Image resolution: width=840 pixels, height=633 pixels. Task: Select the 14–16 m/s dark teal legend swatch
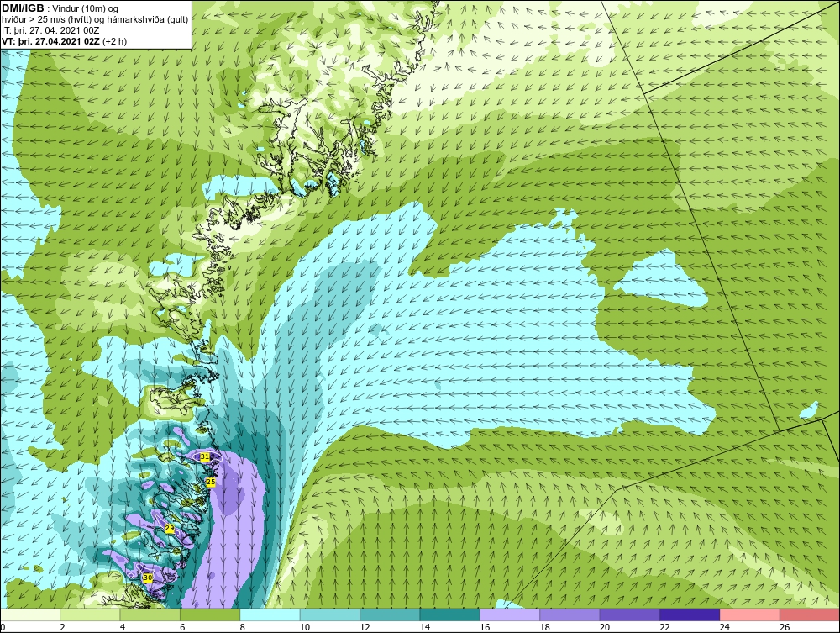coord(450,615)
